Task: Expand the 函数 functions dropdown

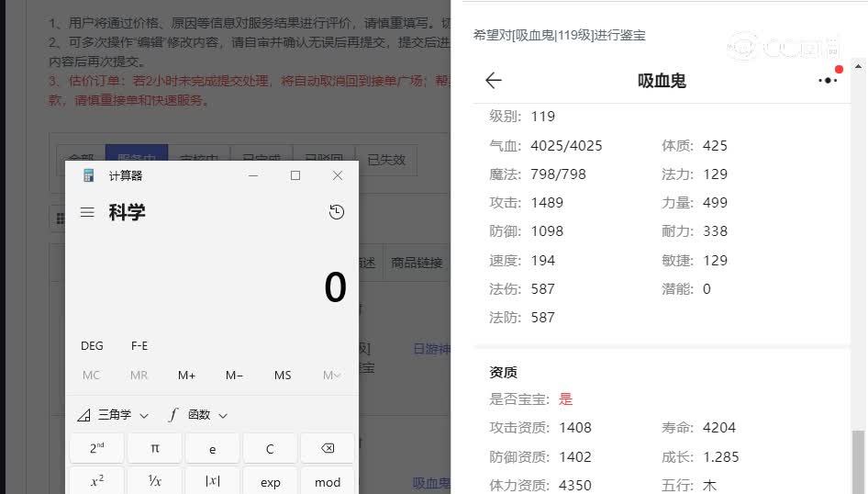Action: (197, 415)
